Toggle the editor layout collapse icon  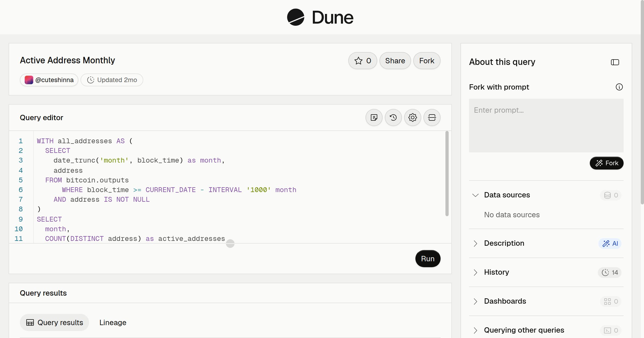point(432,117)
